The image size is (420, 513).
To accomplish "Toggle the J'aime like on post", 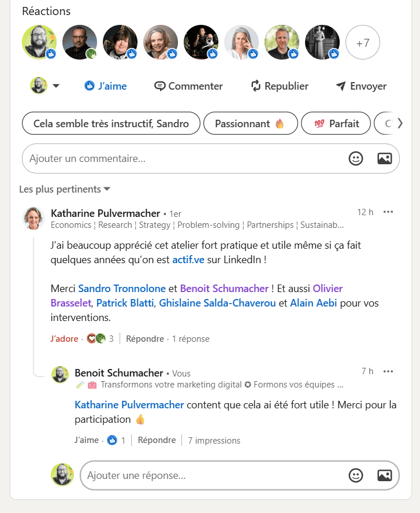I will (105, 86).
